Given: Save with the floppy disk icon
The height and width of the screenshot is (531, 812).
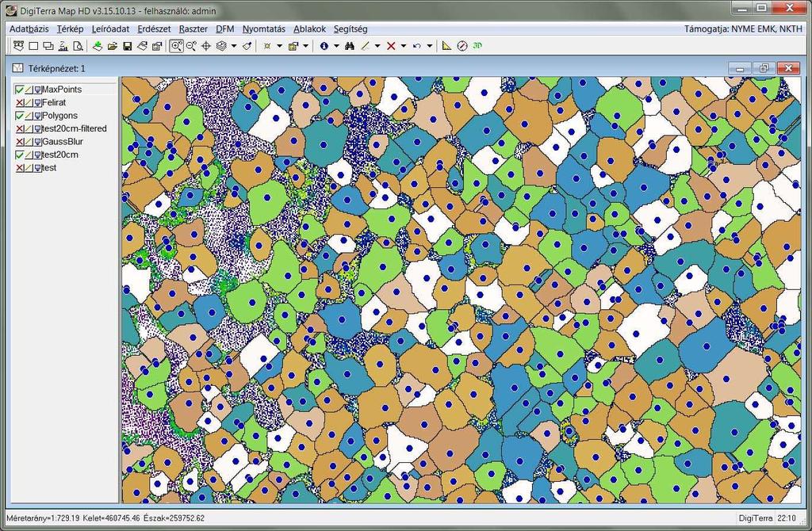Looking at the screenshot, I should [128, 46].
